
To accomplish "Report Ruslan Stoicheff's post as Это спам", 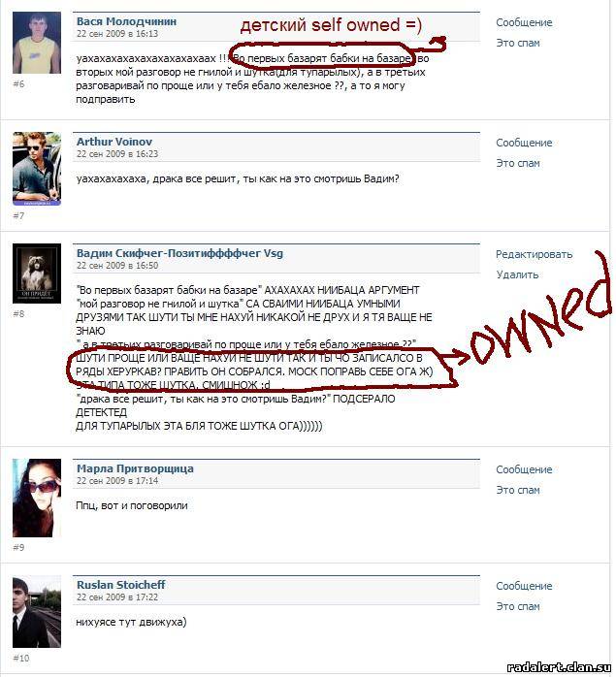I will (x=518, y=606).
